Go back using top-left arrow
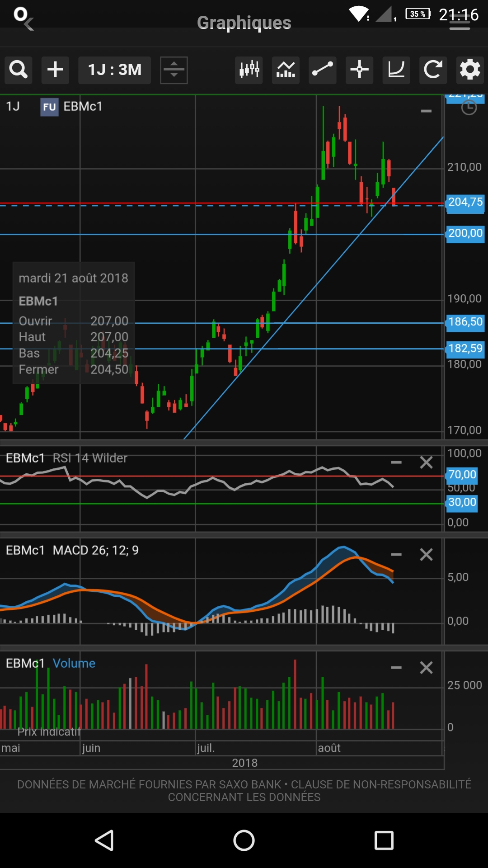The image size is (488, 868). (x=28, y=24)
